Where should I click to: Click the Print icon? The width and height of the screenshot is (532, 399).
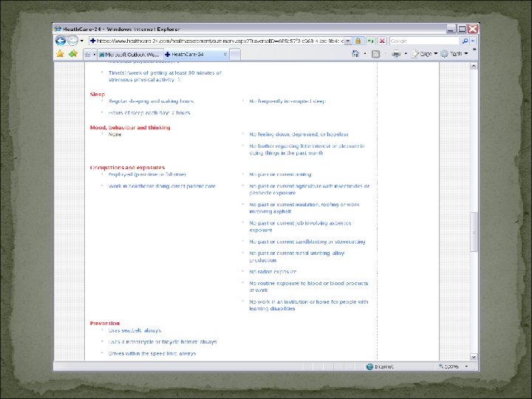(396, 54)
